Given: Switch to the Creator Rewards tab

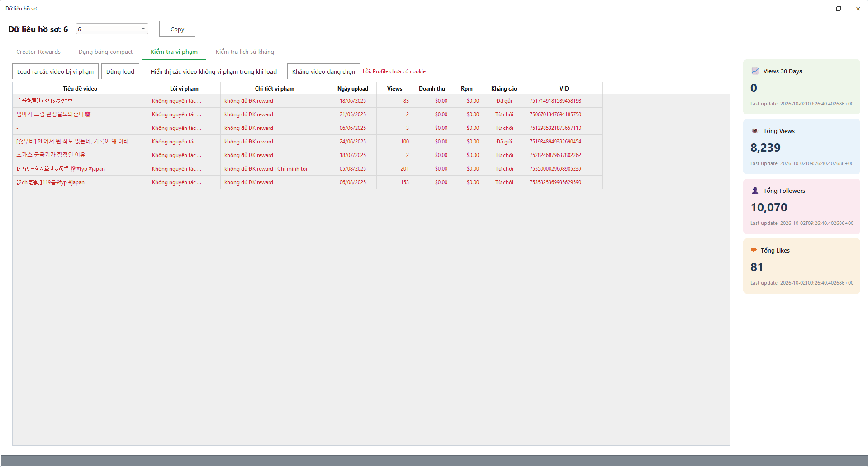Looking at the screenshot, I should point(38,52).
